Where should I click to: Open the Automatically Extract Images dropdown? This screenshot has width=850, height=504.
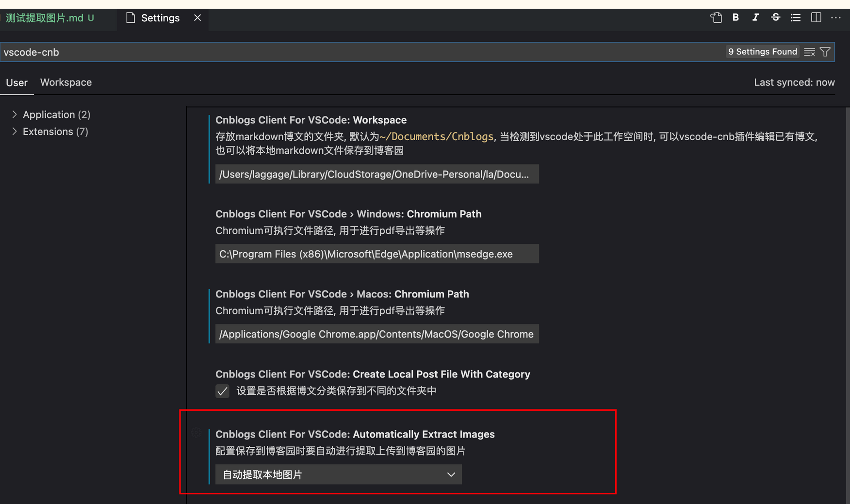(x=339, y=474)
